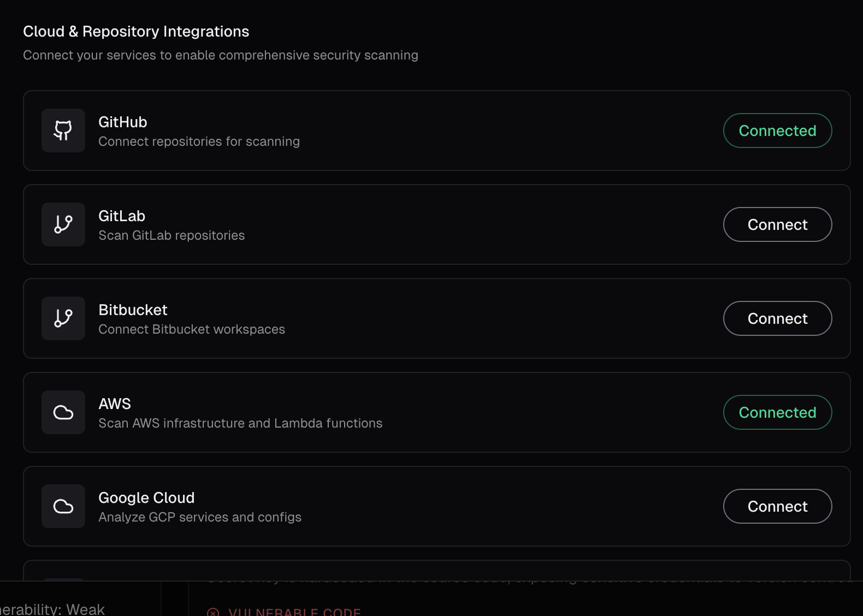Connect the GitLab integration
863x616 pixels.
(777, 224)
